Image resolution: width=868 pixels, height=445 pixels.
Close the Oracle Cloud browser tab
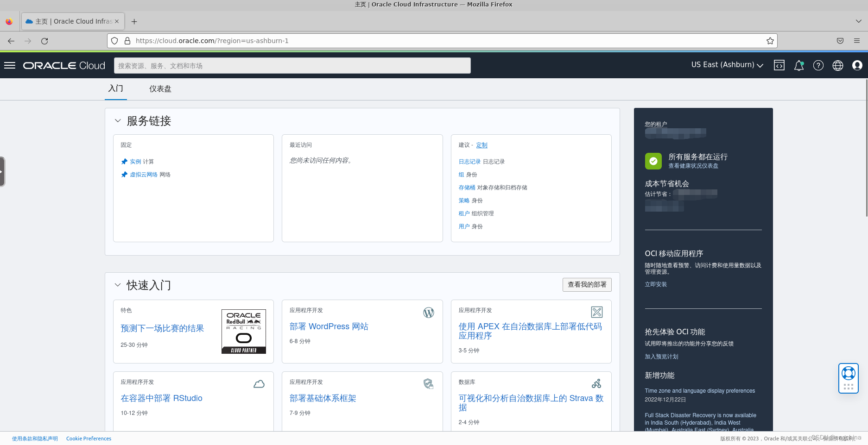(x=117, y=21)
